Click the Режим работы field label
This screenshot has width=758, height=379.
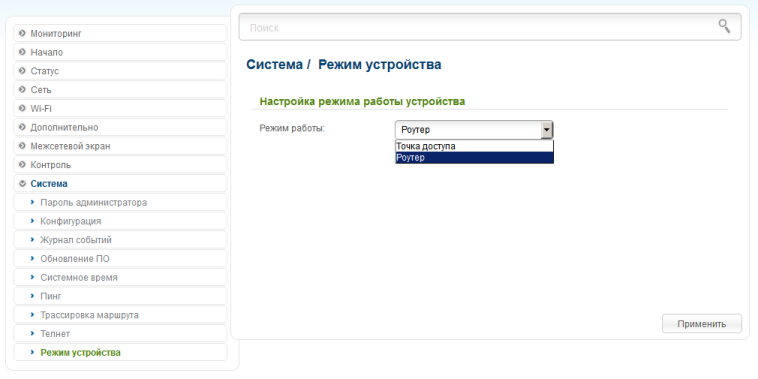[292, 128]
